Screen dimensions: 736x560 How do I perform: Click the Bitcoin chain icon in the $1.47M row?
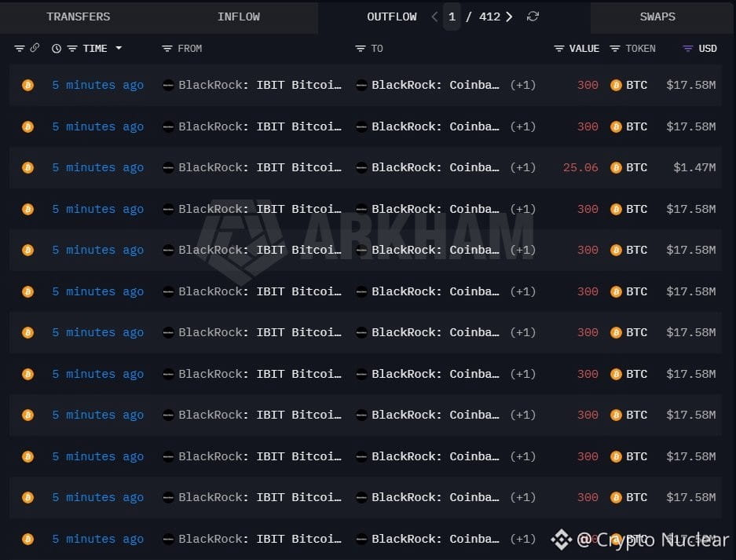27,167
